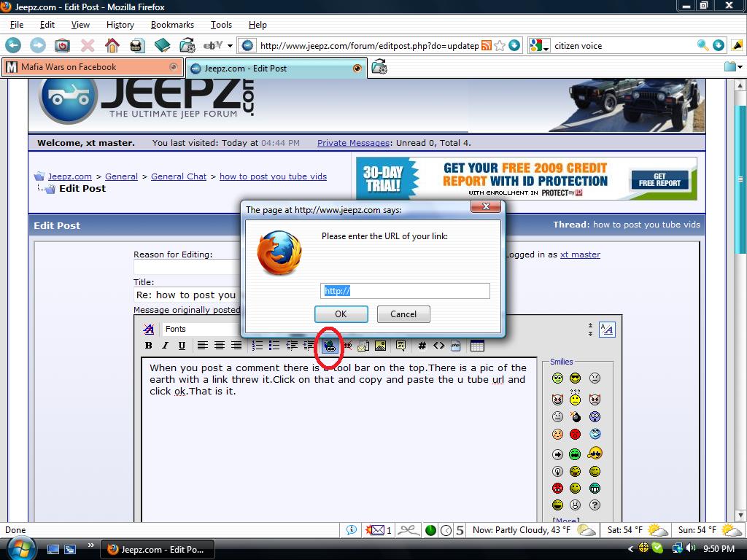Click the bookmark star in address bar
This screenshot has height=560, width=747.
pyautogui.click(x=500, y=45)
